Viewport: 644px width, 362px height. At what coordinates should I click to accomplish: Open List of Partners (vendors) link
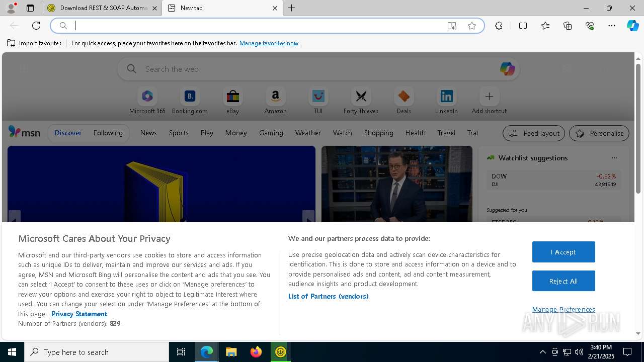click(328, 296)
